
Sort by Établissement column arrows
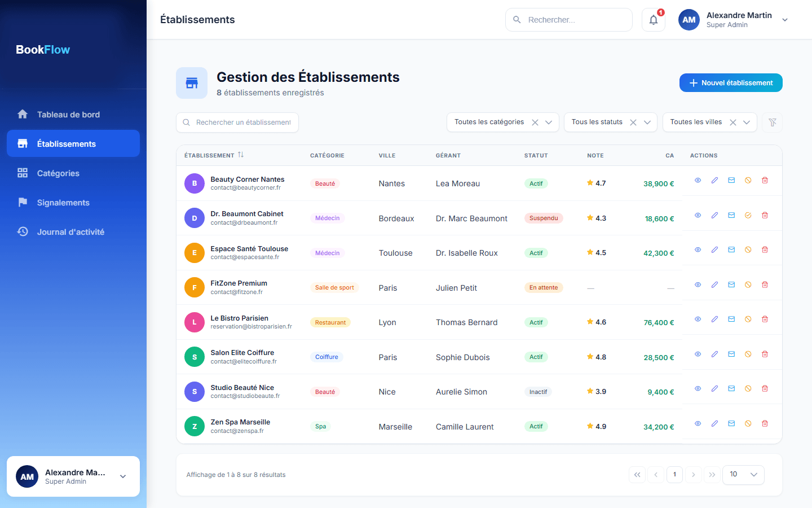pyautogui.click(x=241, y=155)
